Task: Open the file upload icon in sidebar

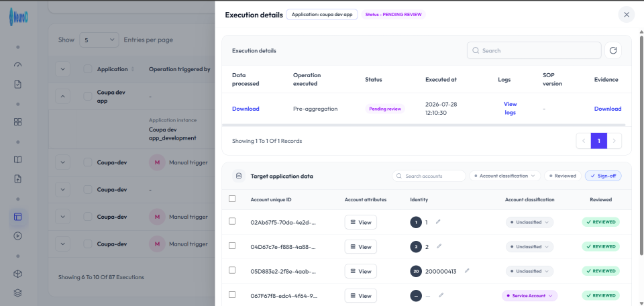Action: (x=17, y=178)
